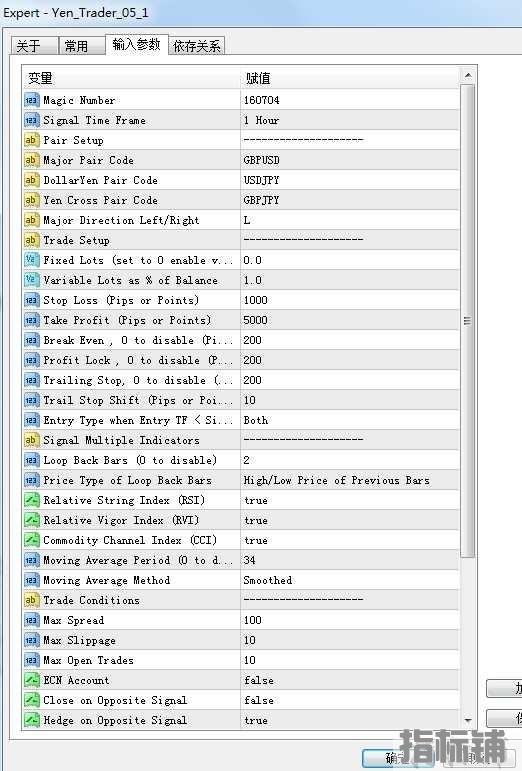Click the boolean icon beside Relative String Index
This screenshot has width=522, height=771.
coord(31,501)
